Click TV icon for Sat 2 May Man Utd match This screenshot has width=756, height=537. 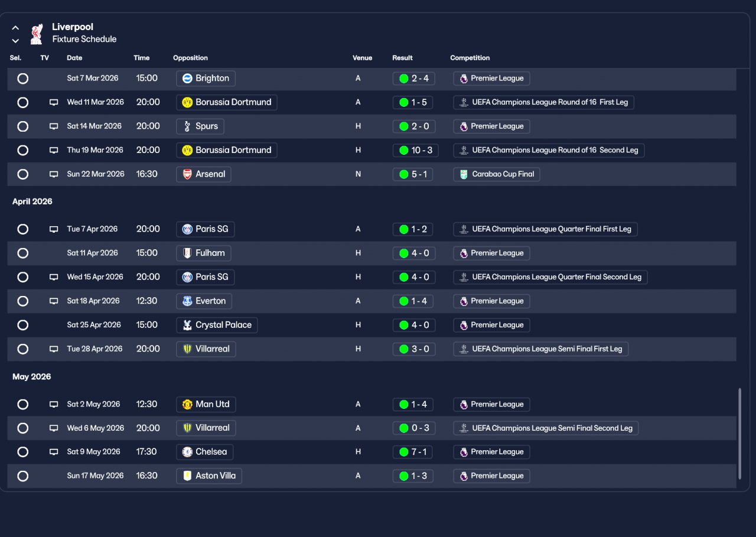click(x=54, y=405)
